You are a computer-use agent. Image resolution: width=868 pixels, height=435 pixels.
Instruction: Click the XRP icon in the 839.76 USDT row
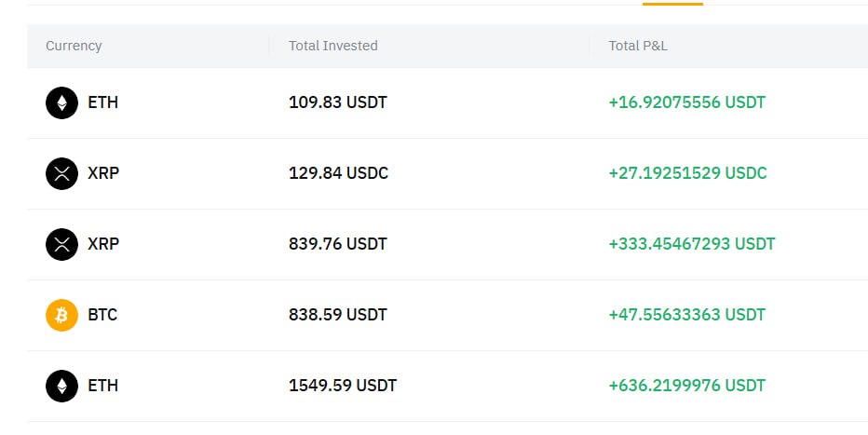(x=61, y=245)
